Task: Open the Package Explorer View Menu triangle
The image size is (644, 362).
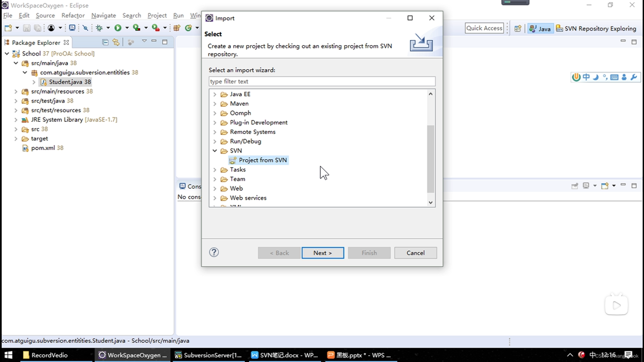Action: pyautogui.click(x=144, y=41)
